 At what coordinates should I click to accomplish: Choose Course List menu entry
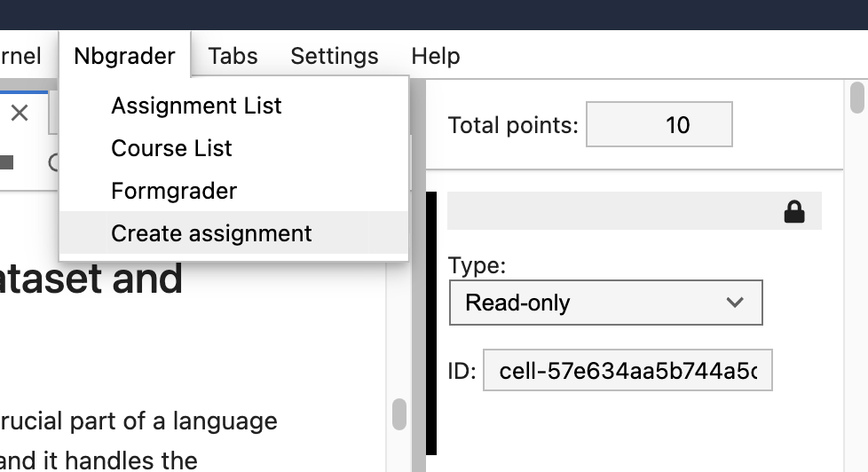(171, 148)
